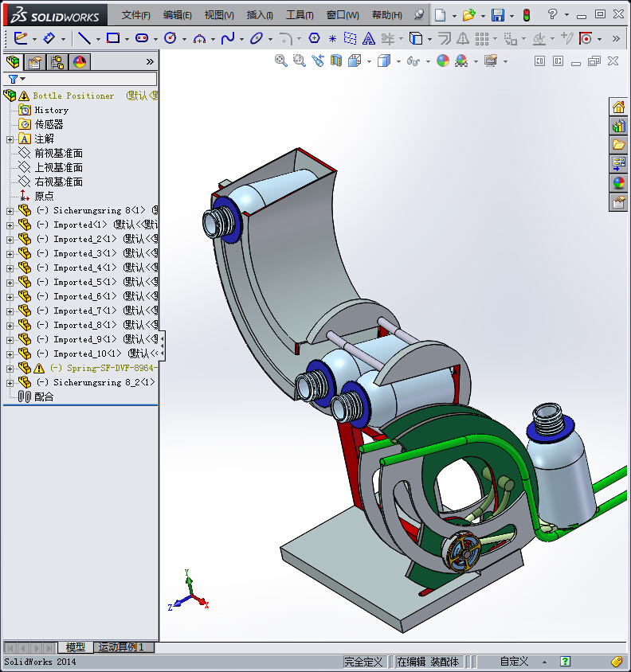
Task: Click the Rebuild traffic light icon
Action: click(527, 15)
